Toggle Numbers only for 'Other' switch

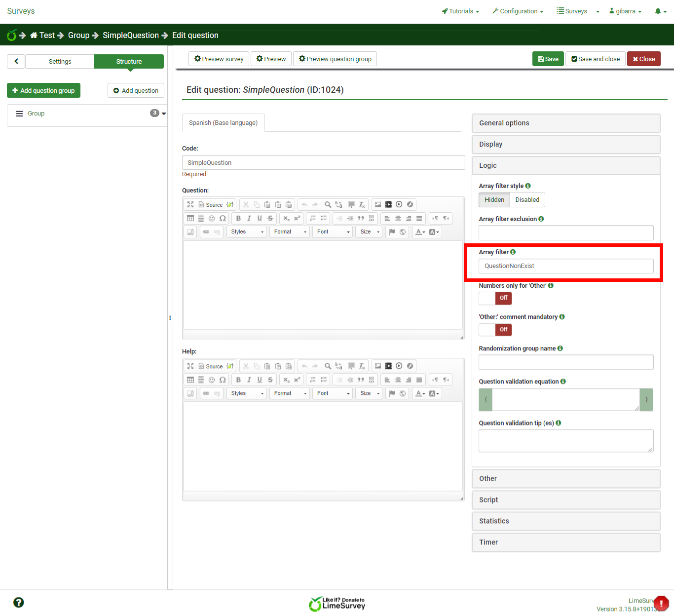coord(495,298)
